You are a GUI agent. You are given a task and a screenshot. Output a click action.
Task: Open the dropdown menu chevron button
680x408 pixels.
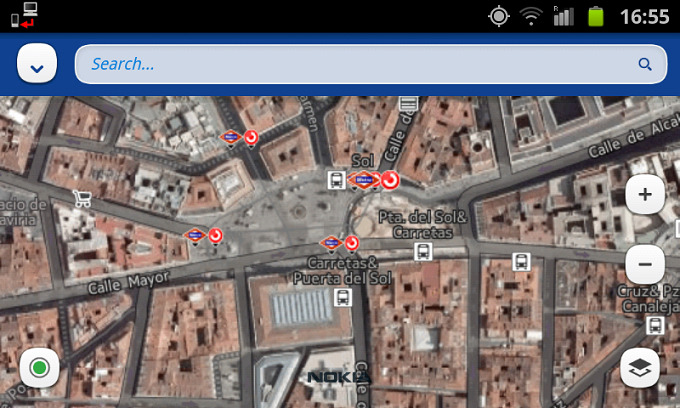point(37,64)
